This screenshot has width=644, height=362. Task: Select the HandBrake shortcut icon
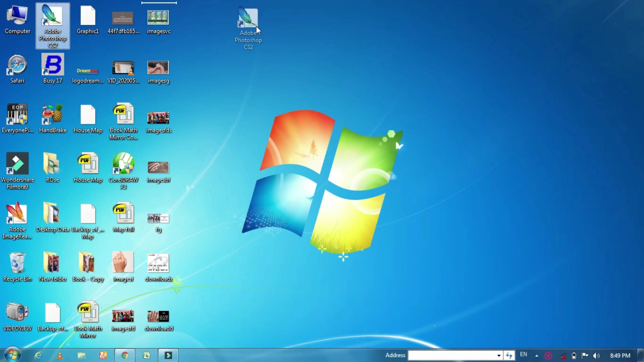[x=53, y=119]
